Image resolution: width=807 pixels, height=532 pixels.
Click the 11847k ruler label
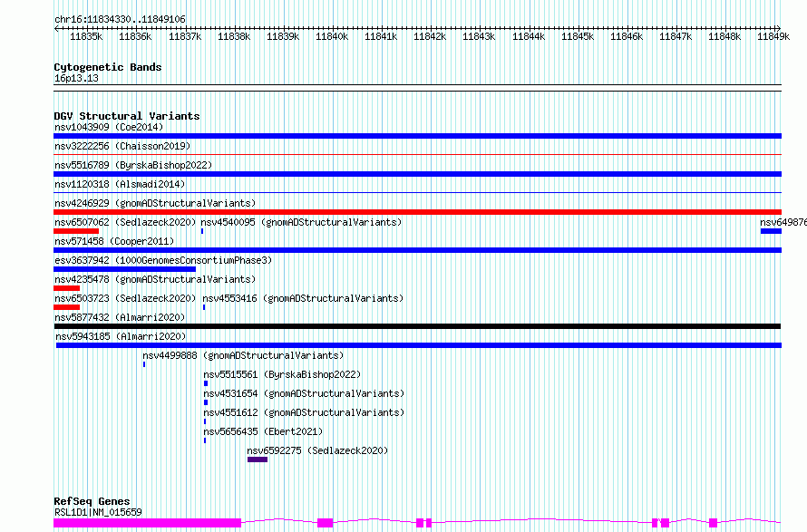[x=676, y=36]
